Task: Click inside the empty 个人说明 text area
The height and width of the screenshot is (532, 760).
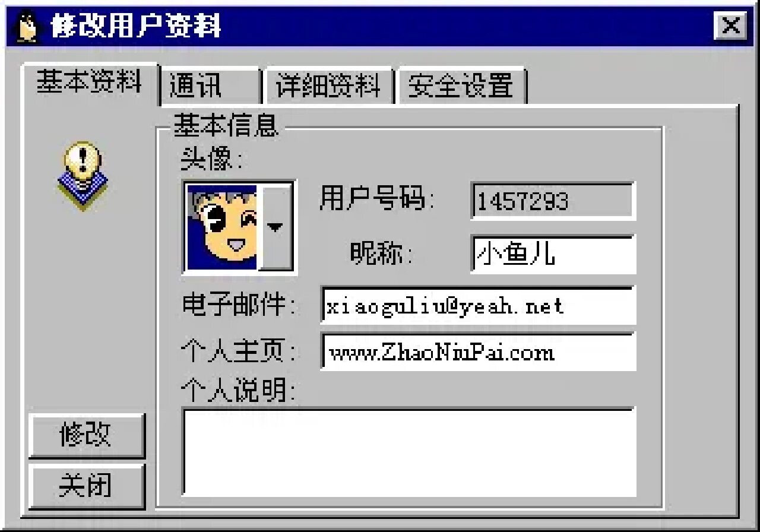Action: (x=409, y=451)
